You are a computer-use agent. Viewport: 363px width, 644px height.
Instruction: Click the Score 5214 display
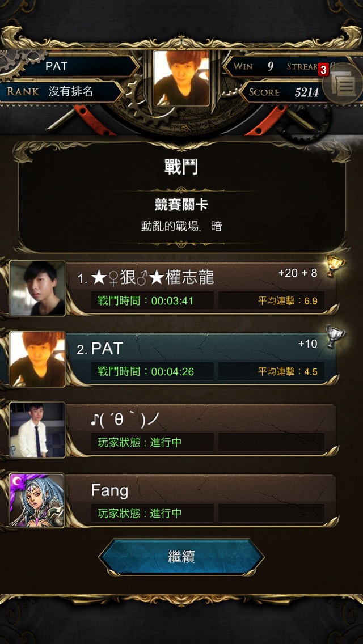pos(285,92)
